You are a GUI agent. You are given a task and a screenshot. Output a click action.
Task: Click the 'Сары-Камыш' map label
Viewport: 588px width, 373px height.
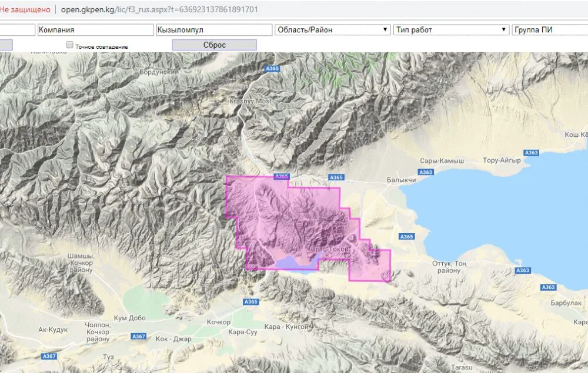[442, 161]
